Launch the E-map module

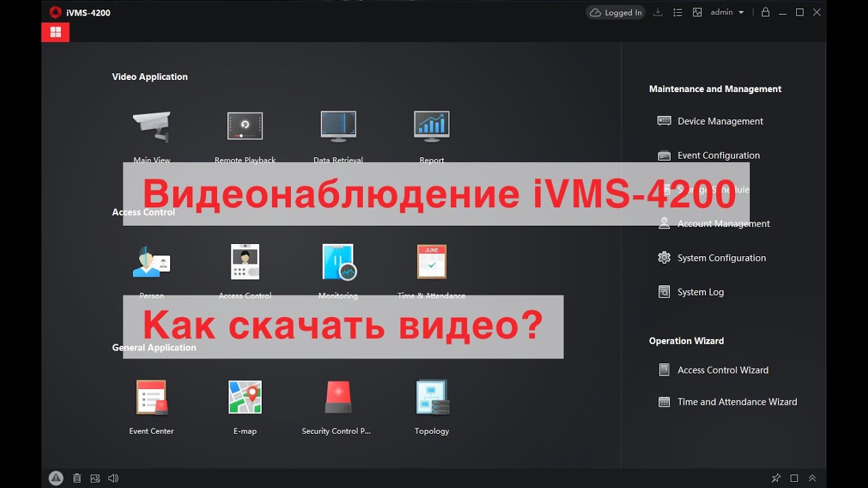coord(245,397)
